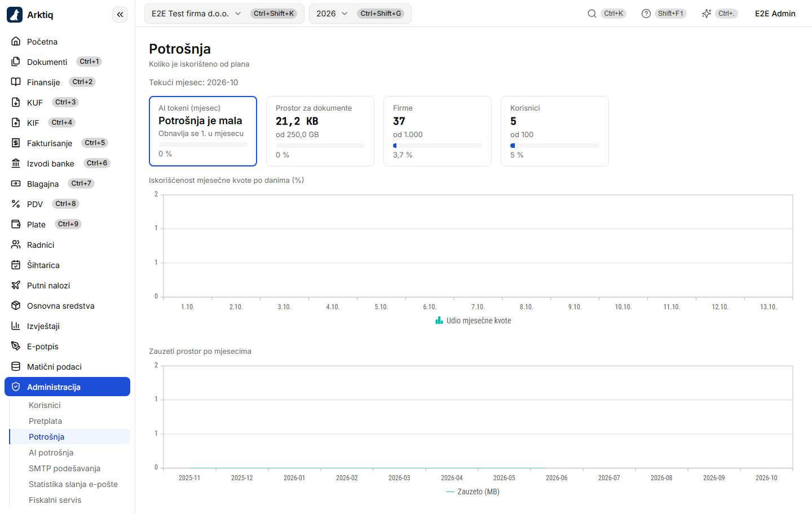Open the E2E Admin user menu

pos(775,14)
